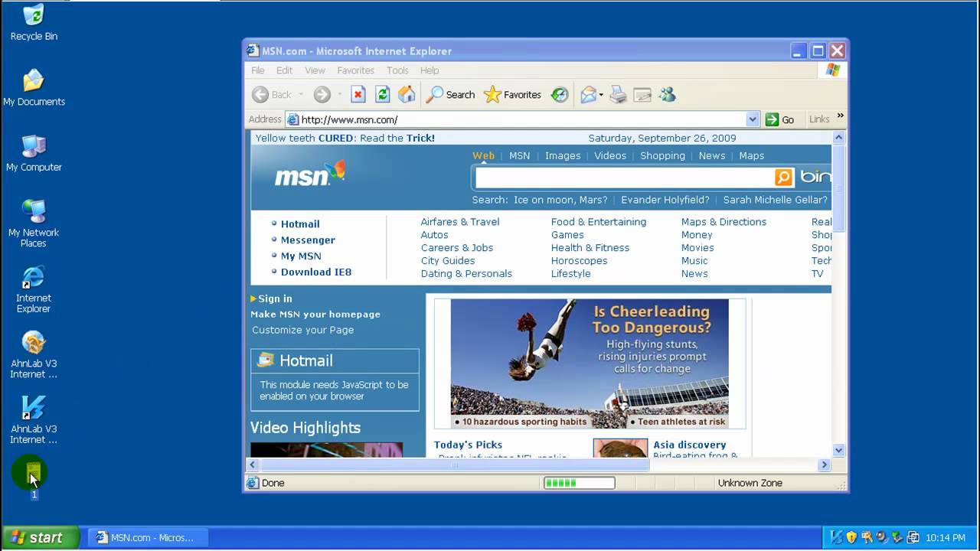The image size is (980, 551).
Task: Open the History toolbar icon
Action: (x=560, y=95)
